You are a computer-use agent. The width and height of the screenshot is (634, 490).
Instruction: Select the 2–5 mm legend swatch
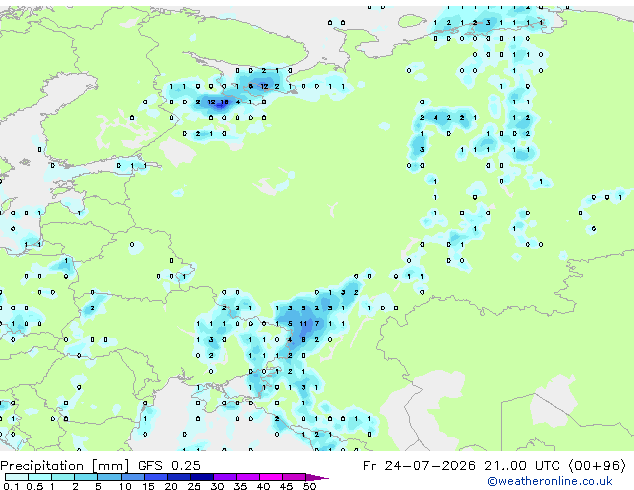86,477
